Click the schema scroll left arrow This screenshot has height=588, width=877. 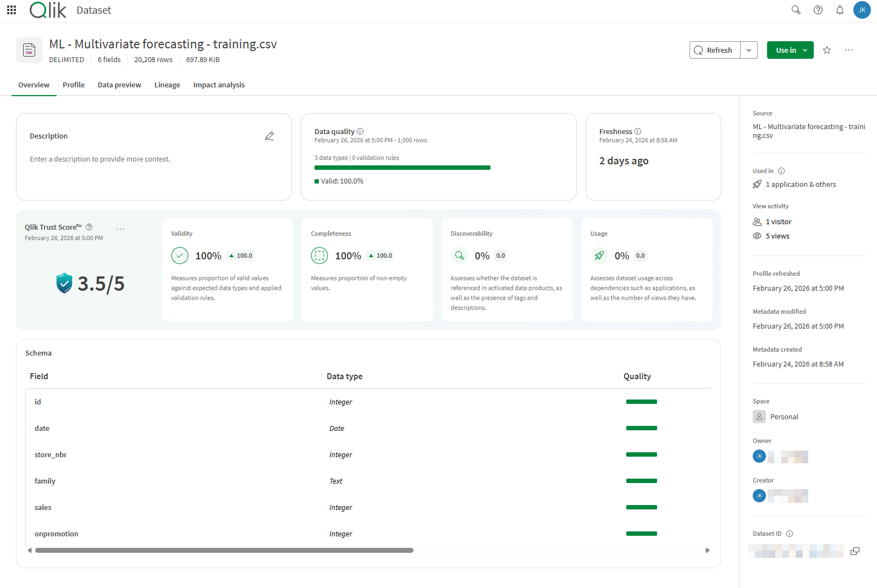tap(30, 550)
